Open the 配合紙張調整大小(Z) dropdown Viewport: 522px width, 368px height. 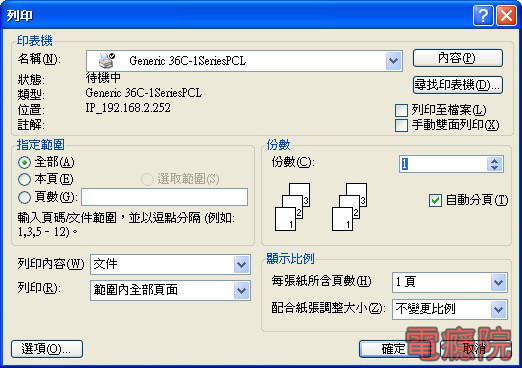(498, 309)
